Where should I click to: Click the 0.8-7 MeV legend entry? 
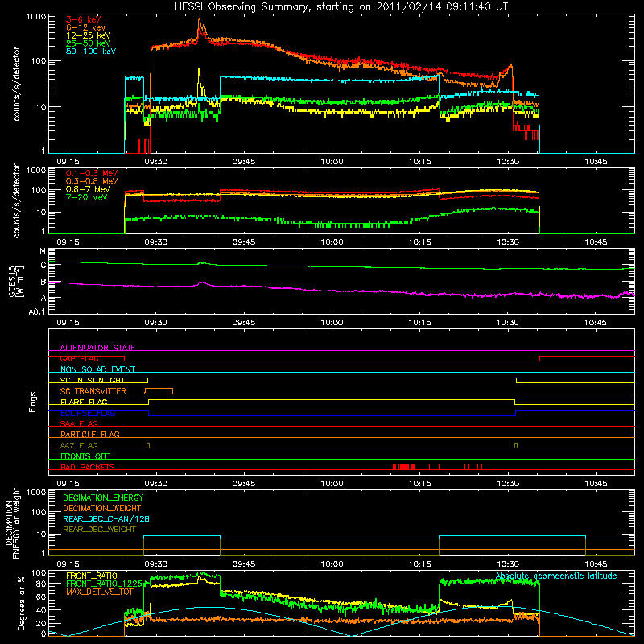coord(88,189)
